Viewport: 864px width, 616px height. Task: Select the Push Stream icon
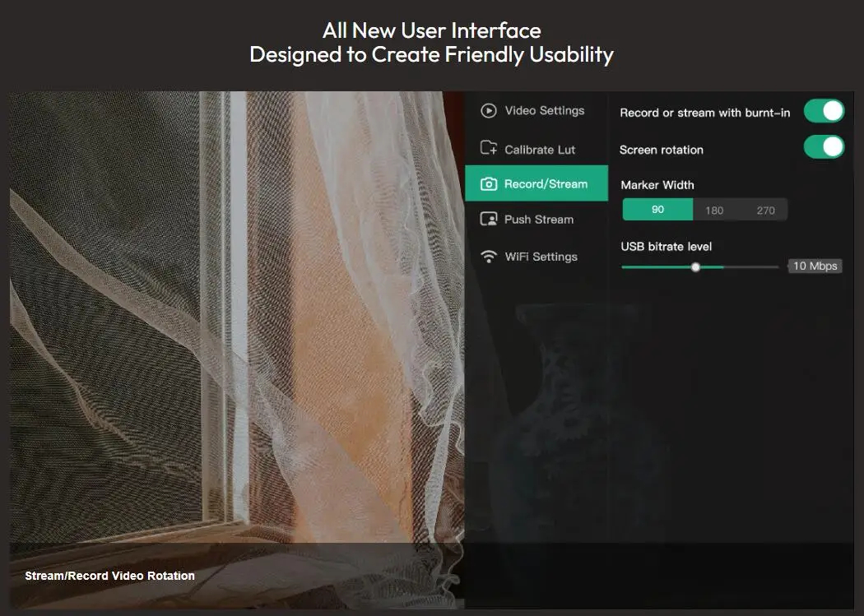click(490, 219)
